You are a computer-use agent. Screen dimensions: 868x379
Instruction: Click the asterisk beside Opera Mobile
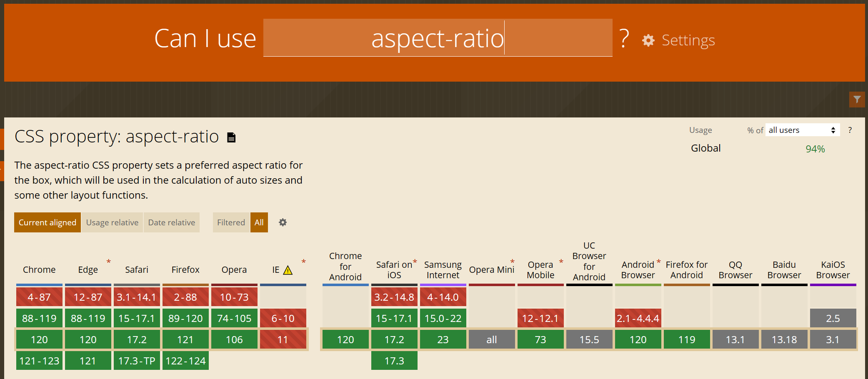click(561, 262)
